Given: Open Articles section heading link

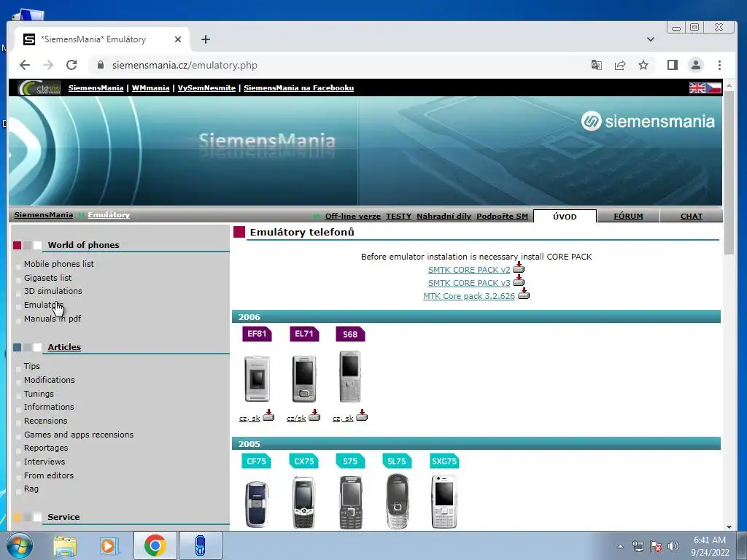Looking at the screenshot, I should click(x=64, y=347).
